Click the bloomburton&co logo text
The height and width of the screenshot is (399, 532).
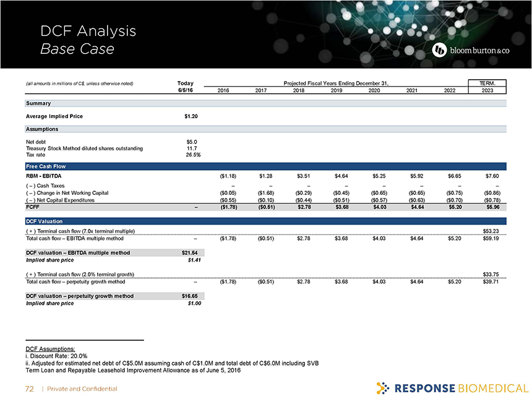pos(479,50)
